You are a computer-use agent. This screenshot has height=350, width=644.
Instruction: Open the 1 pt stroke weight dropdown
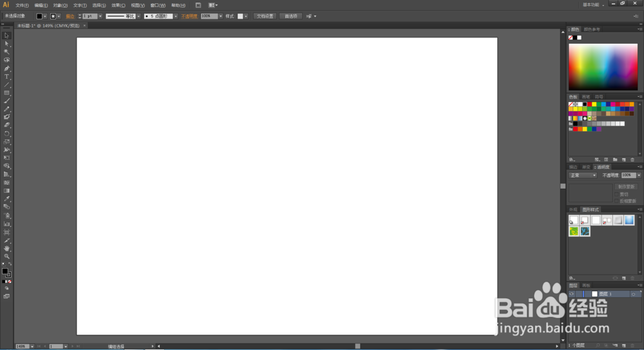click(100, 17)
